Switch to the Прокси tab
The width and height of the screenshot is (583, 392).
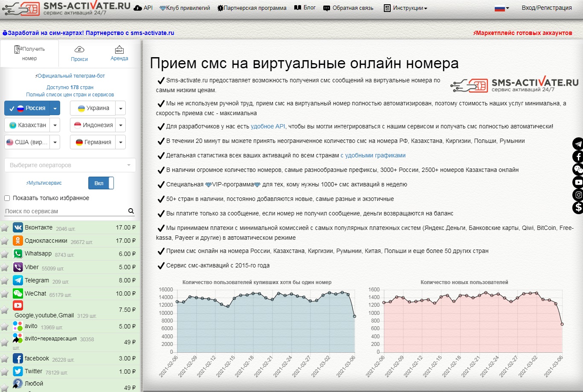pyautogui.click(x=79, y=54)
